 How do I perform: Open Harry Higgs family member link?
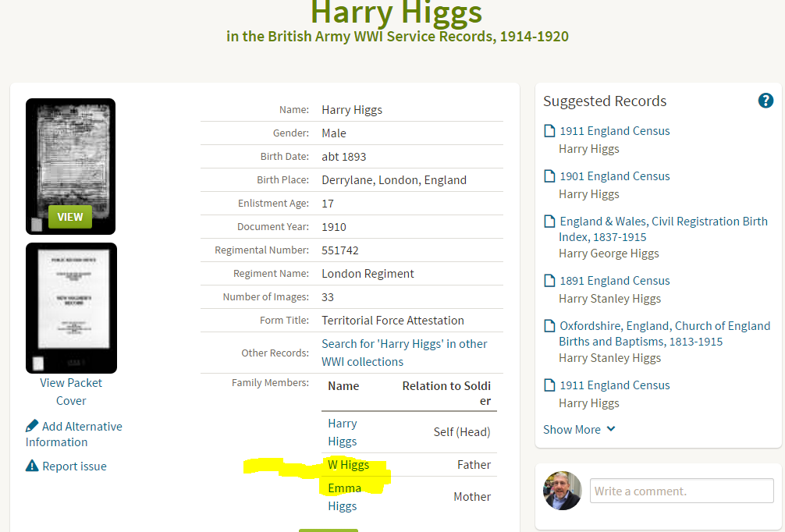pyautogui.click(x=342, y=432)
